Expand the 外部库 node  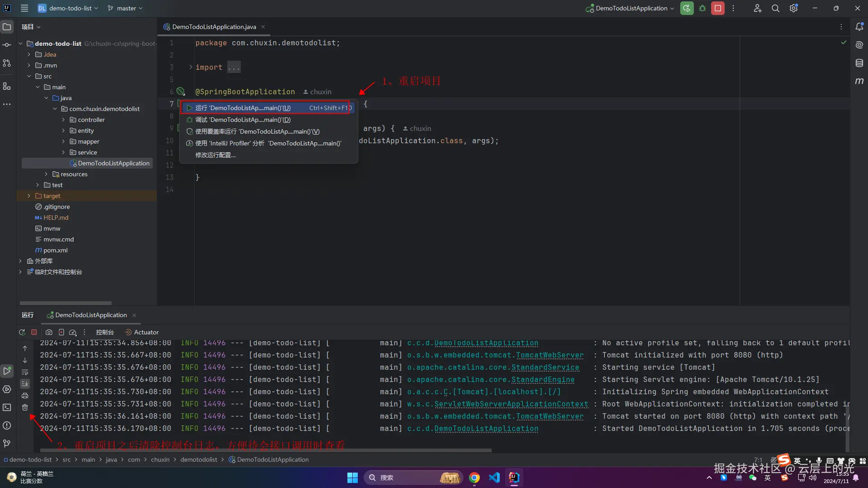point(20,261)
